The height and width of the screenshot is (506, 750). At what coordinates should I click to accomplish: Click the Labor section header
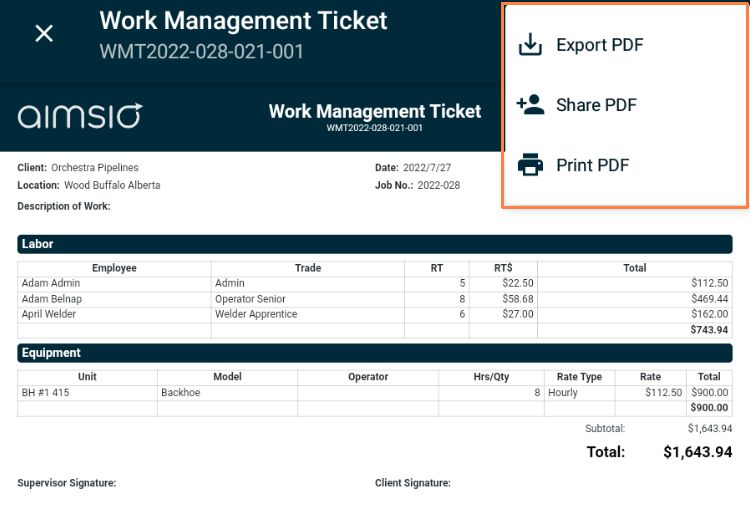pyautogui.click(x=375, y=244)
